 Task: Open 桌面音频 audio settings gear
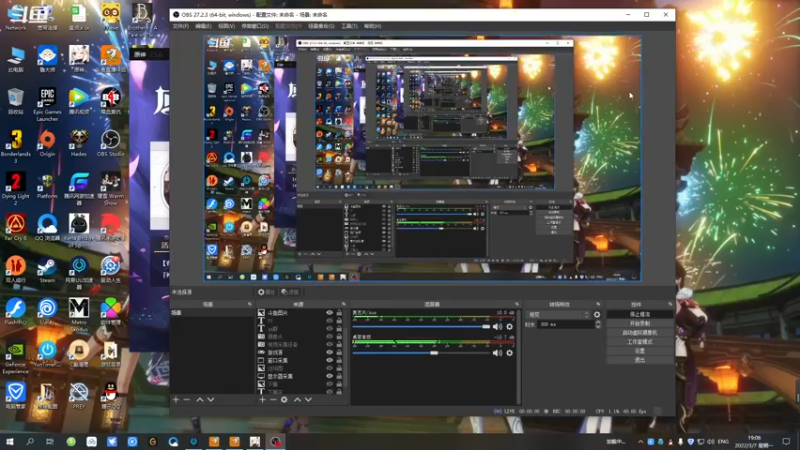pyautogui.click(x=509, y=353)
